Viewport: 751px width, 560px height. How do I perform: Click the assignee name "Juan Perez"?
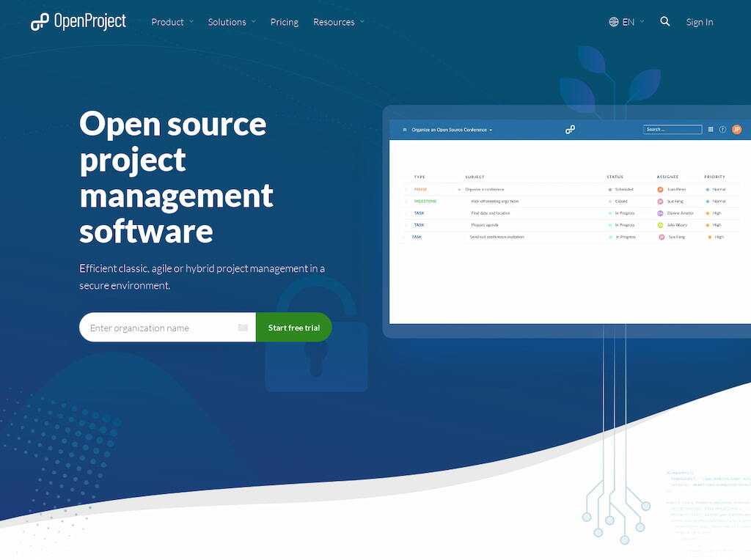(x=677, y=190)
